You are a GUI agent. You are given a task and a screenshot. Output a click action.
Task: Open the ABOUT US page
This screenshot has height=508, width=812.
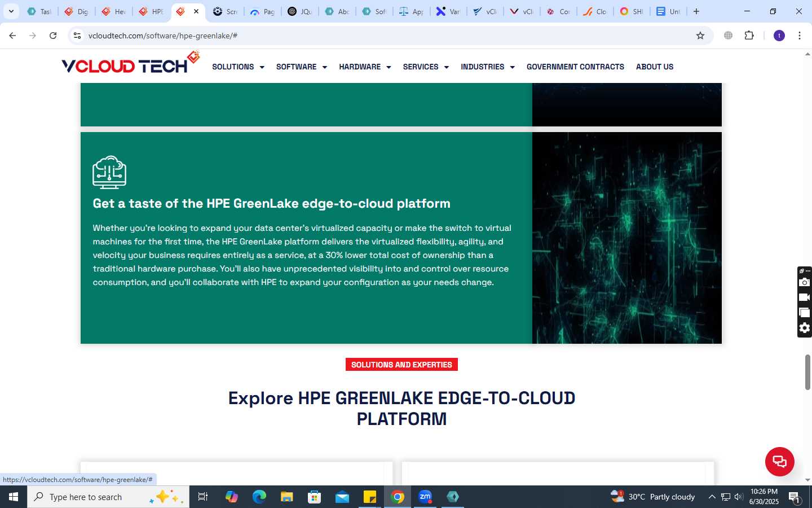coord(655,67)
